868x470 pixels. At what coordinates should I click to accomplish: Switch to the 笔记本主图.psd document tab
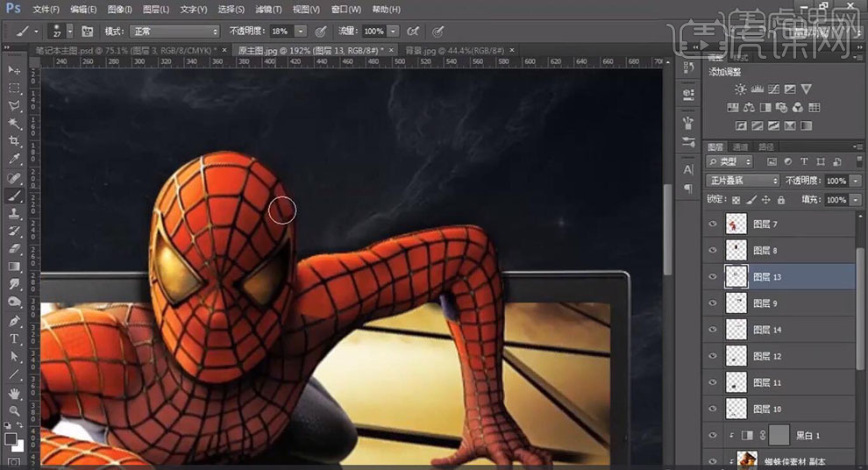123,51
